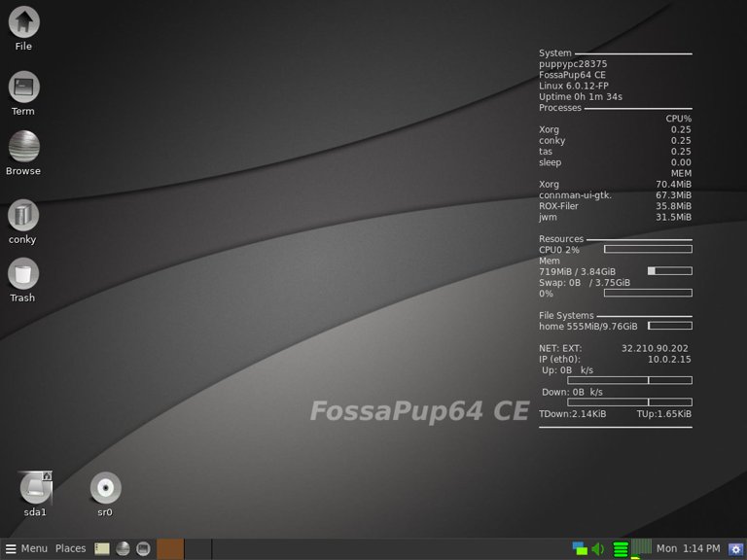Open the Browse web browser icon
The width and height of the screenshot is (747, 560).
click(x=23, y=147)
